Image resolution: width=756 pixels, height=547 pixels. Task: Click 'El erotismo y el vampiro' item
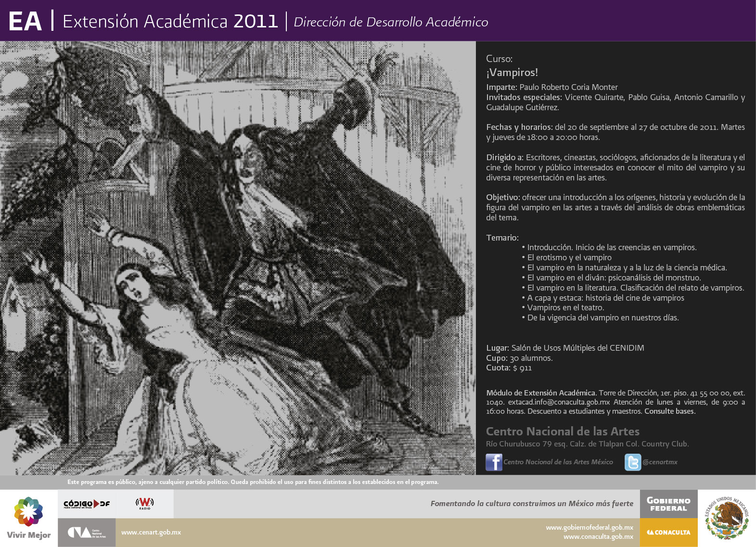tap(569, 257)
